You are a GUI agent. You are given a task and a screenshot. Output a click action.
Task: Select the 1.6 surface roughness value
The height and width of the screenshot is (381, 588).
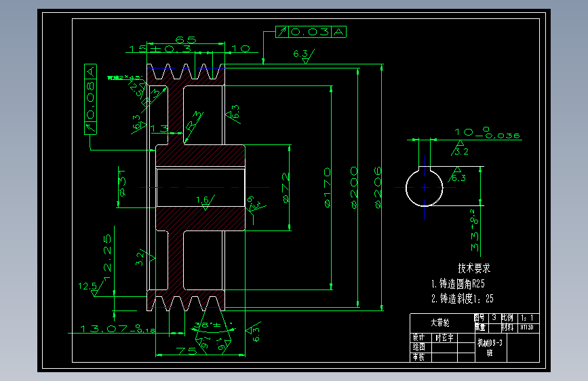point(203,199)
